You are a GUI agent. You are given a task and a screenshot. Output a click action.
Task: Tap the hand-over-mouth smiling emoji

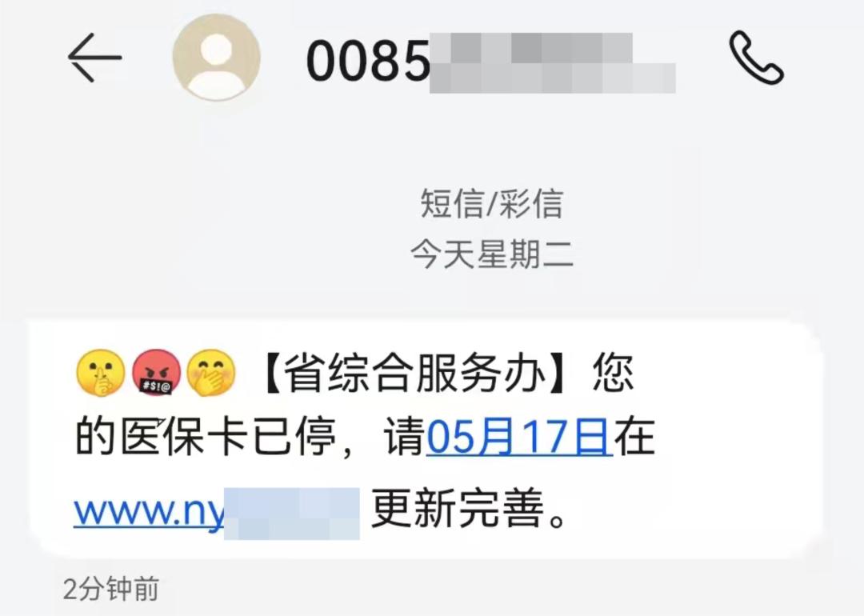(x=211, y=373)
